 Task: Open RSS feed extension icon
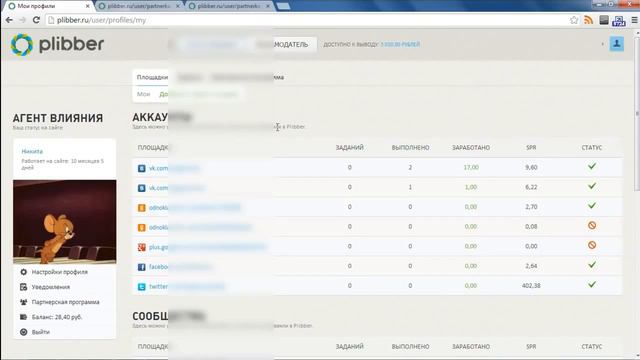(588, 20)
